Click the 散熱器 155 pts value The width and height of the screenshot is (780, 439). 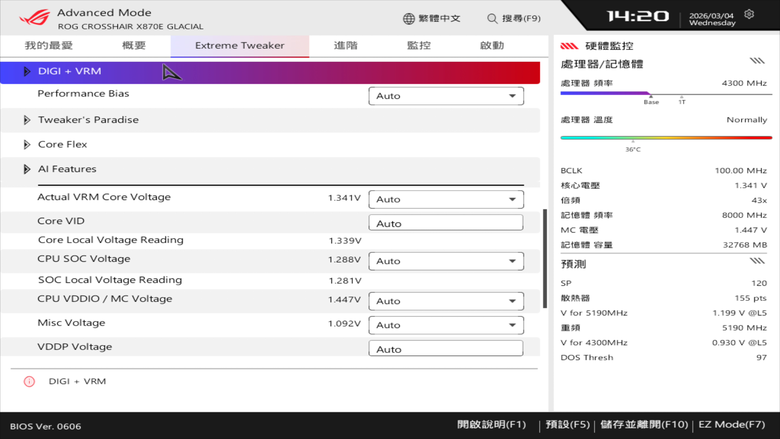[664, 298]
